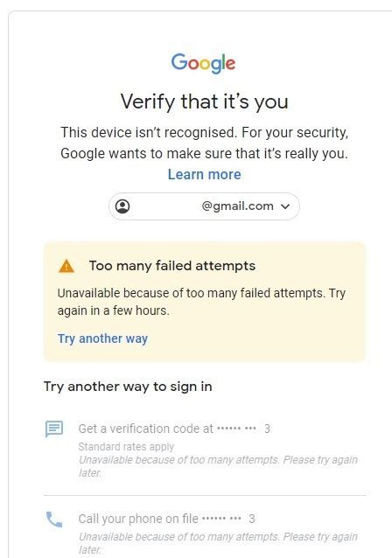The height and width of the screenshot is (558, 392).
Task: Click the Standard rates apply note
Action: click(x=126, y=447)
